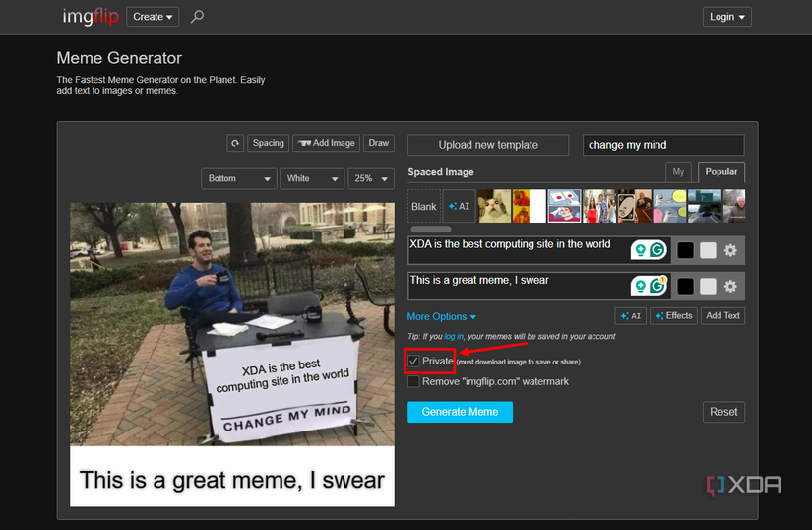
Task: Click the rotate image icon
Action: [x=235, y=143]
